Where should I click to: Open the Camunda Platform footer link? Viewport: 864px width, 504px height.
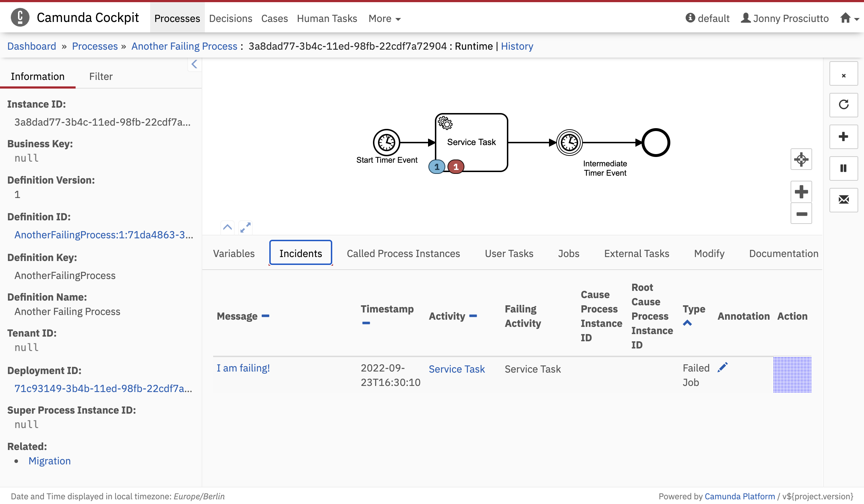740,496
